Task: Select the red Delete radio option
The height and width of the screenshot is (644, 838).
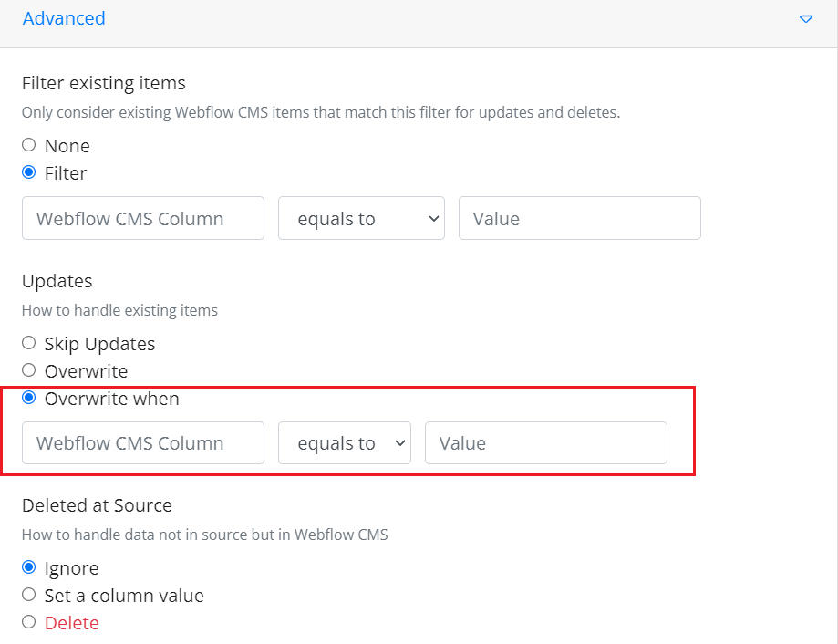Action: (x=29, y=621)
